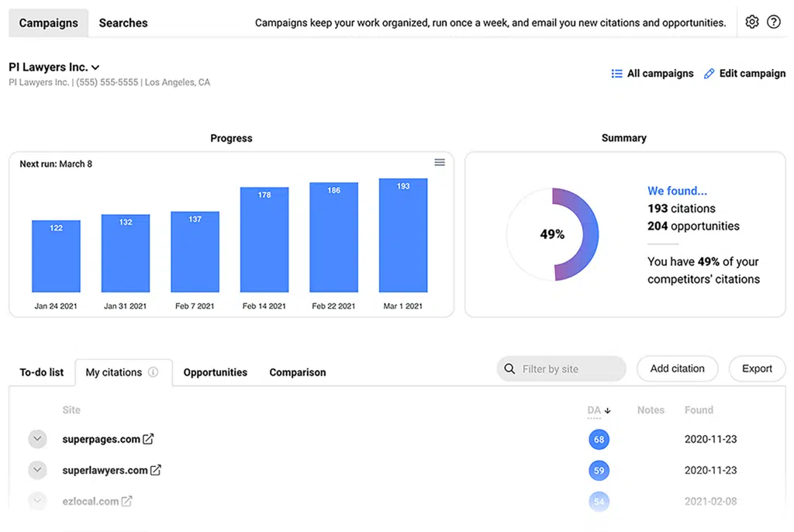Click the help question mark icon
The width and height of the screenshot is (794, 532).
click(x=773, y=22)
